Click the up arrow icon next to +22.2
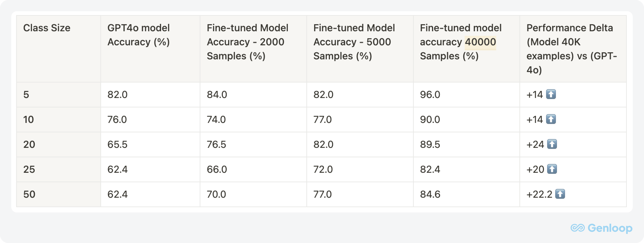This screenshot has height=243, width=644. tap(560, 194)
